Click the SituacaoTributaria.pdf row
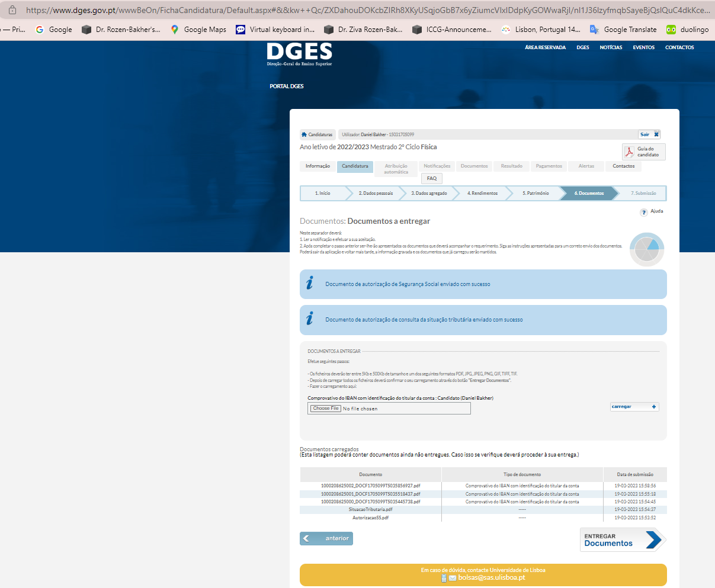The height and width of the screenshot is (588, 715). [483, 509]
